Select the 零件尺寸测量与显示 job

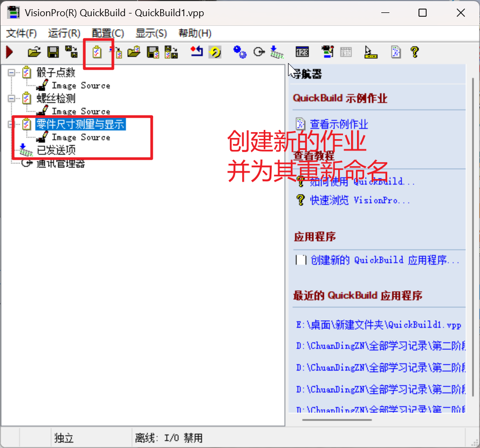click(x=80, y=124)
